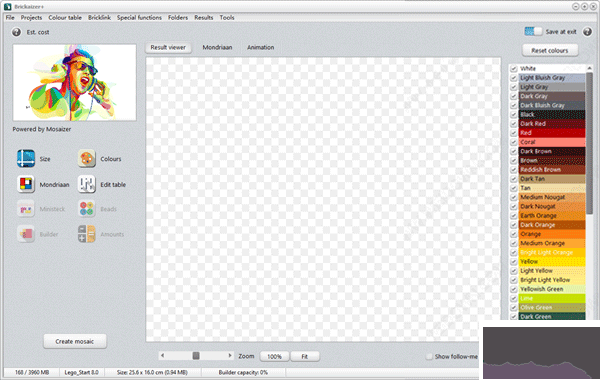
Task: Uncheck the Coral colour checkbox
Action: 514,142
